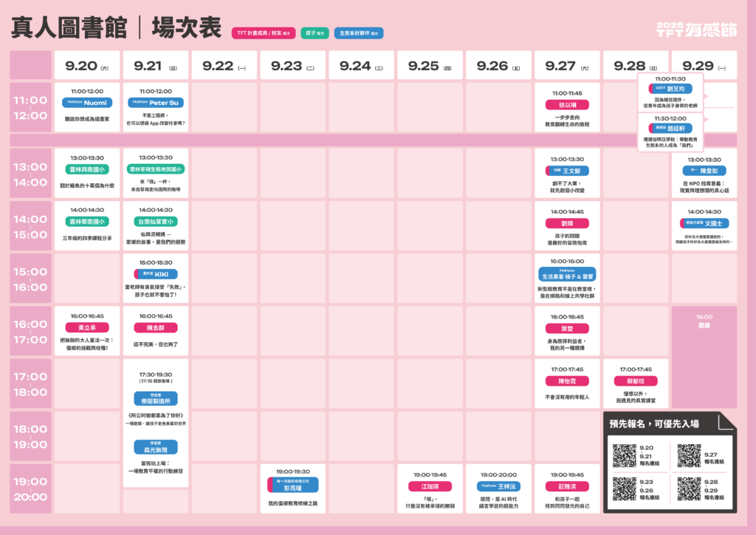Click the 雲林興南國小 green session tag
756x535 pixels.
tap(87, 169)
